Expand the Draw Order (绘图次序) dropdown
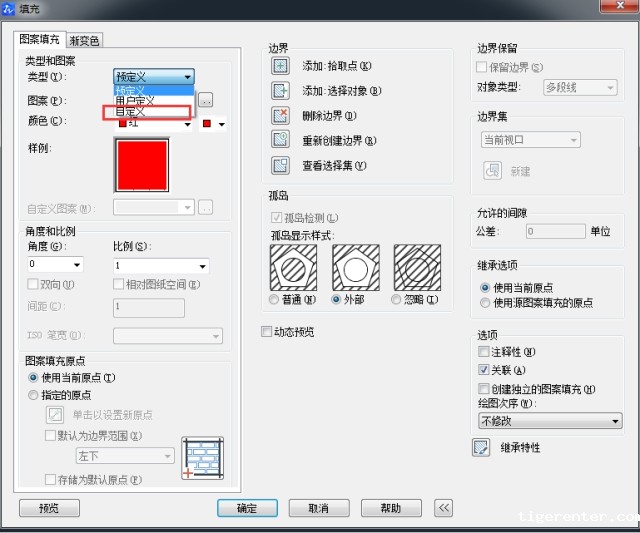This screenshot has width=640, height=533. click(x=550, y=421)
